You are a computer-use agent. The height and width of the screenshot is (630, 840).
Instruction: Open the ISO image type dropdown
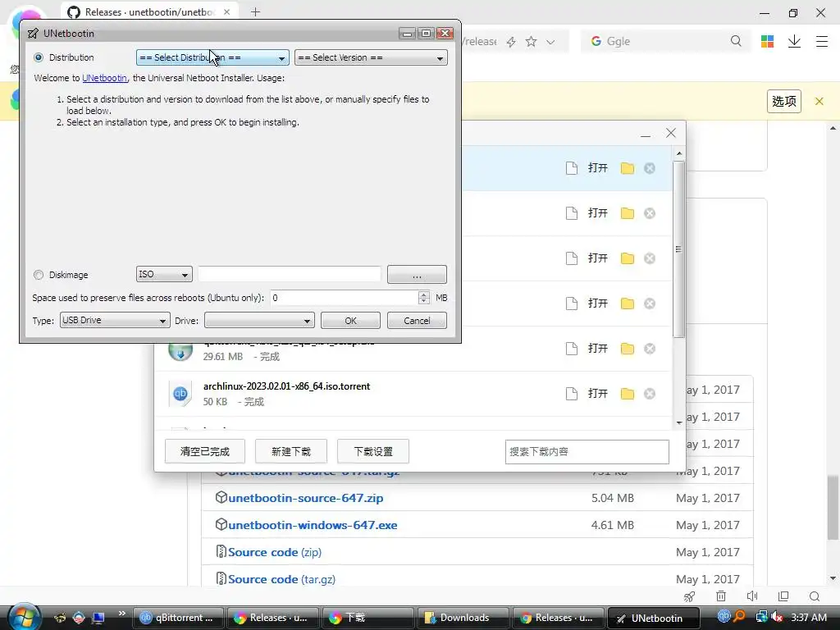164,274
